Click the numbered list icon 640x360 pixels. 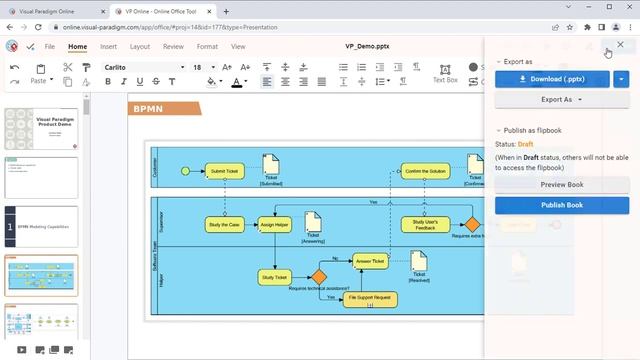[x=361, y=67]
